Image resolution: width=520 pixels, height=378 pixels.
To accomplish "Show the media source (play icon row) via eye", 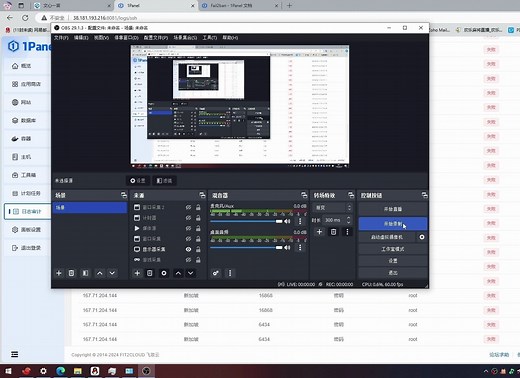I will pyautogui.click(x=188, y=228).
